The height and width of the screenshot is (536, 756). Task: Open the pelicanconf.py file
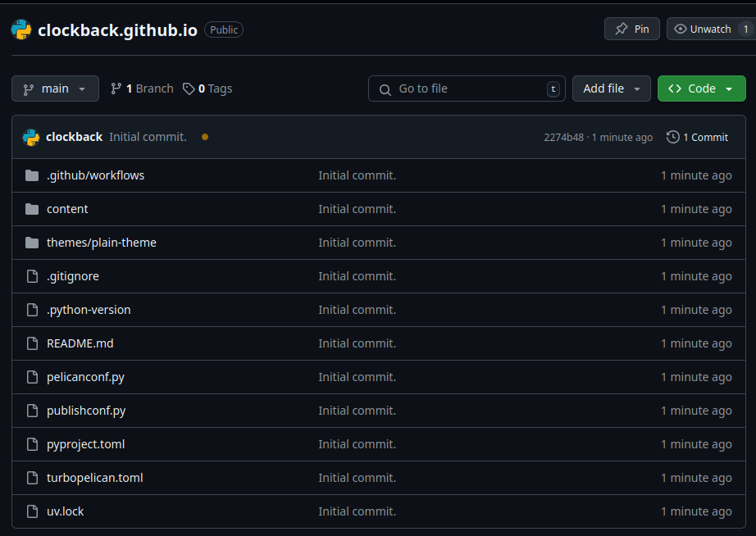[x=85, y=378]
